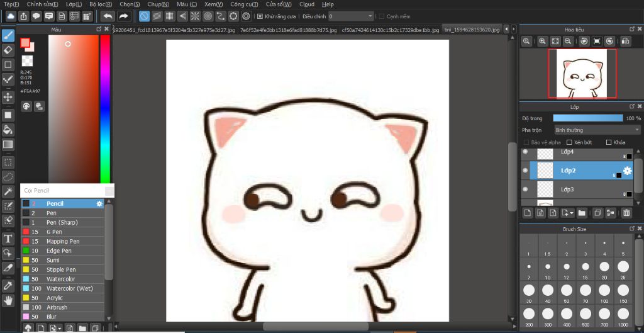
Task: Open the Chỉnh sửa(E) menu
Action: (42, 4)
